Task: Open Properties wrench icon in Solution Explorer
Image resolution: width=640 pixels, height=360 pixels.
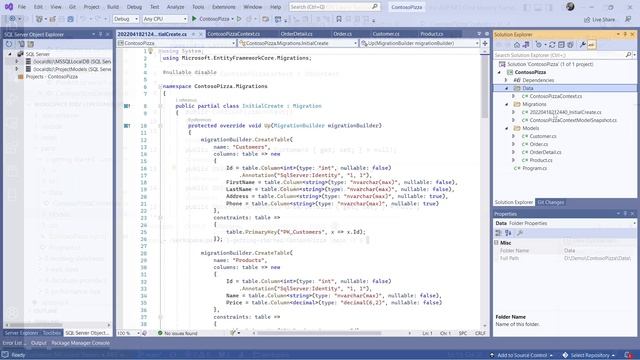Action: [x=582, y=45]
